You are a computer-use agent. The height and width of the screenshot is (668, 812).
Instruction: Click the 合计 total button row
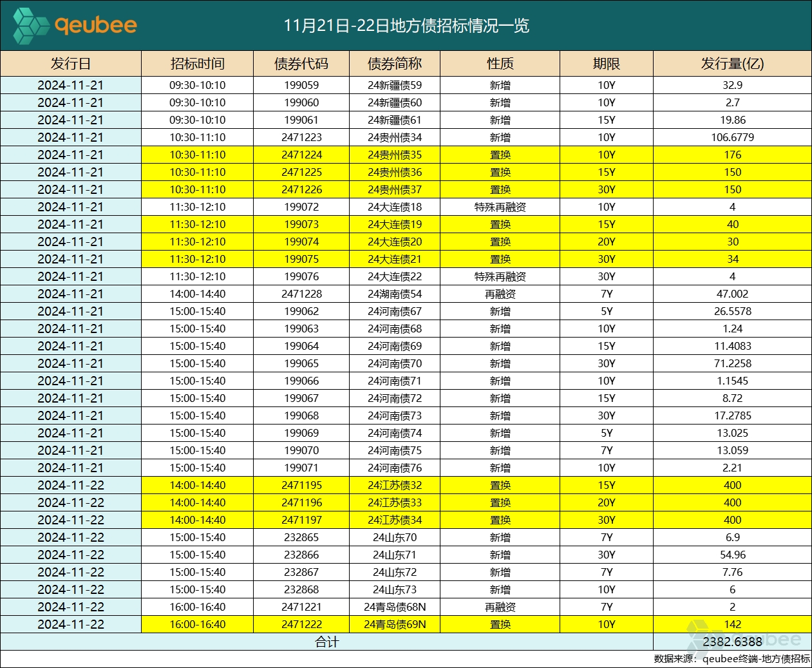coord(327,641)
